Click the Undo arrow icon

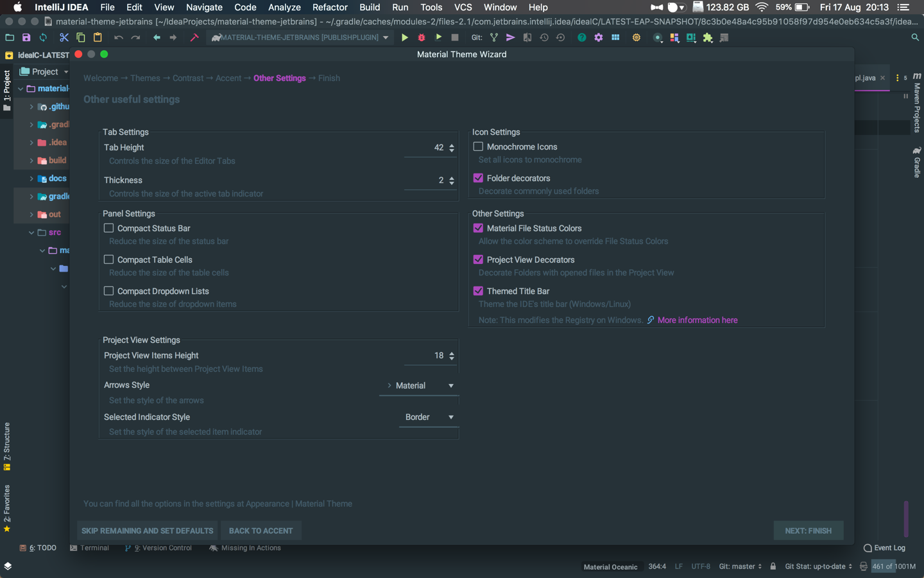pyautogui.click(x=119, y=38)
